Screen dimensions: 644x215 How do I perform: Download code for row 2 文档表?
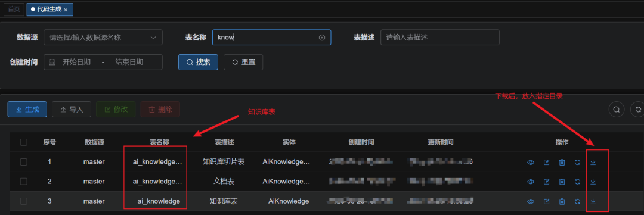tap(593, 182)
